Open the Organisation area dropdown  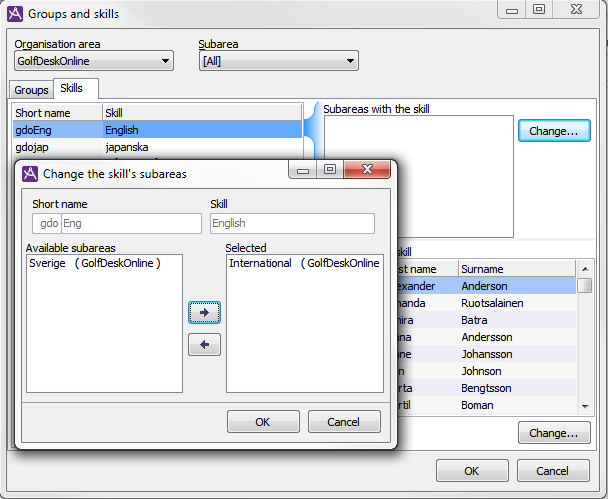(93, 62)
